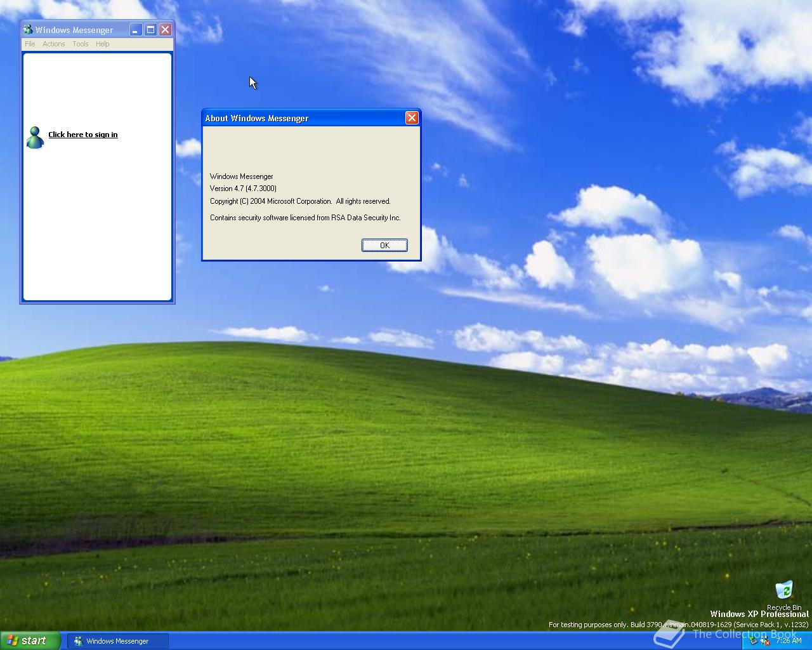Click the 'Version 4.7 (4.7.3000)' text
Screen dimensions: 812x650
click(243, 189)
